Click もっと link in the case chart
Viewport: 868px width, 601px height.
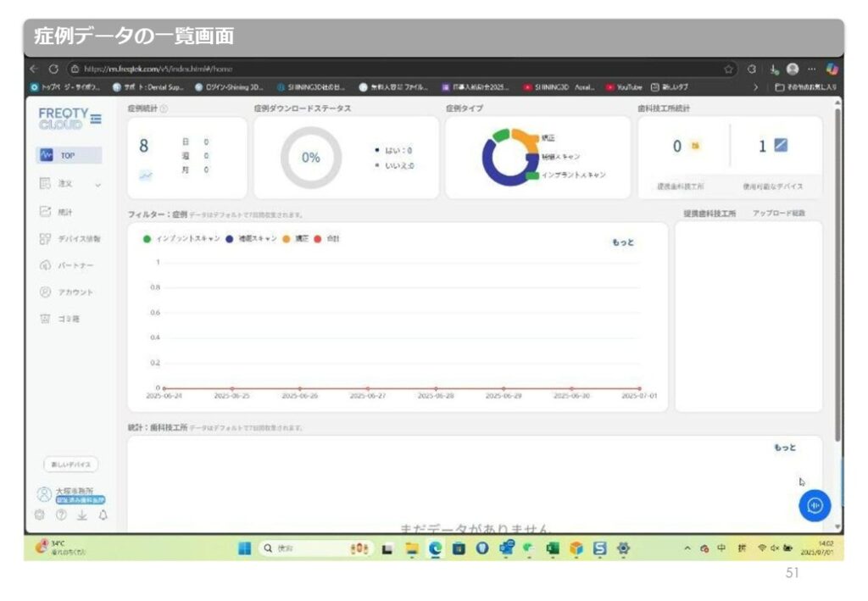pos(623,242)
